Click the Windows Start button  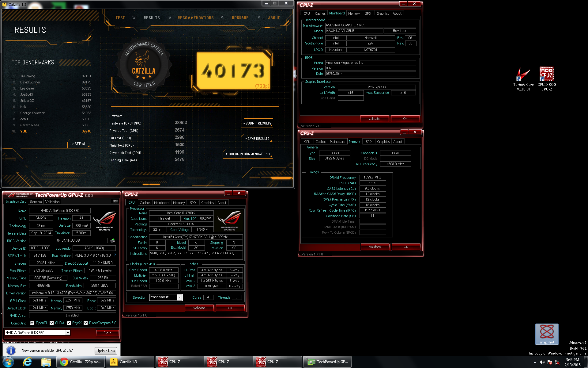click(8, 362)
